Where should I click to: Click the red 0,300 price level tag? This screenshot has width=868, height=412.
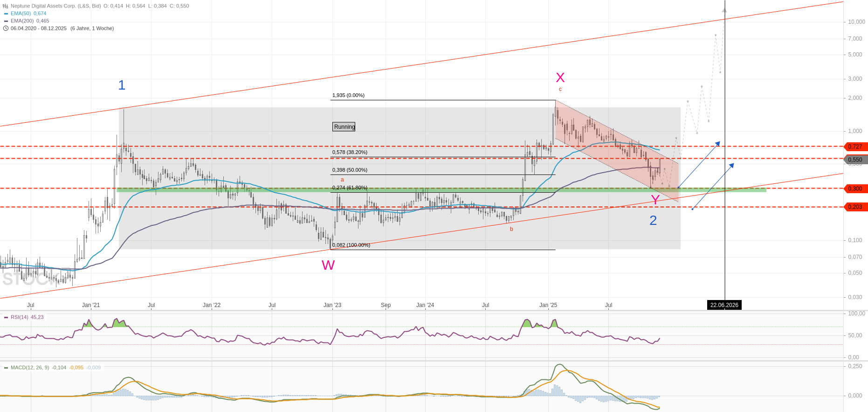tap(855, 189)
